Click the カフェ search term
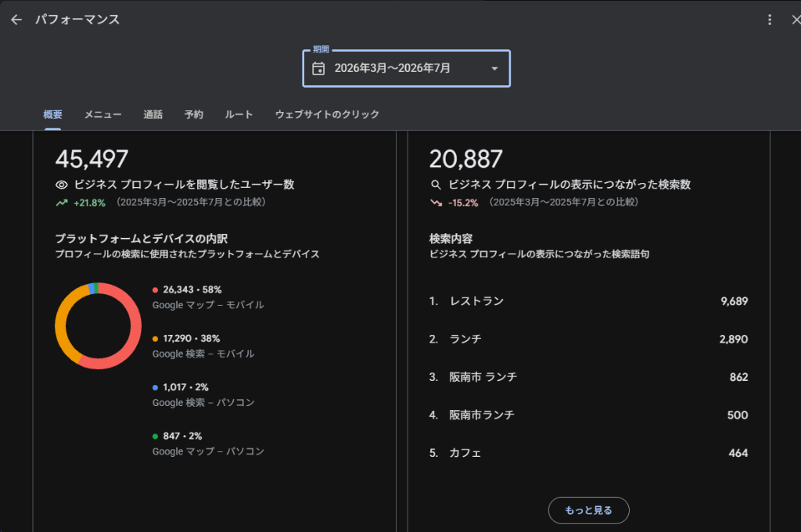The width and height of the screenshot is (801, 532). coord(465,453)
